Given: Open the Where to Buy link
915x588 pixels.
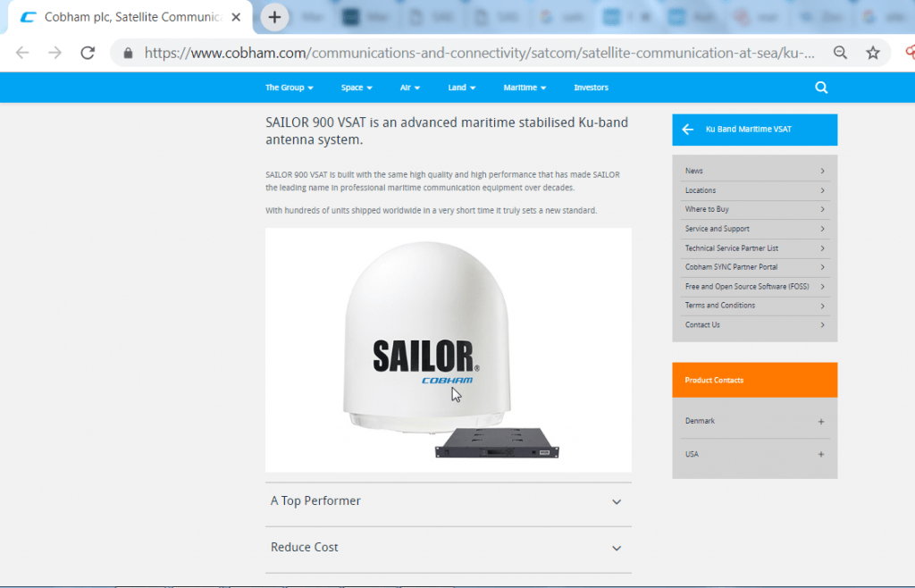Looking at the screenshot, I should click(x=754, y=209).
